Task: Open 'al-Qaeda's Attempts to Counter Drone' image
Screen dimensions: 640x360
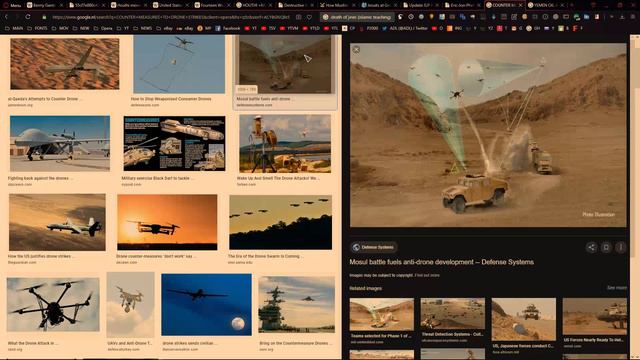Action: pos(65,64)
